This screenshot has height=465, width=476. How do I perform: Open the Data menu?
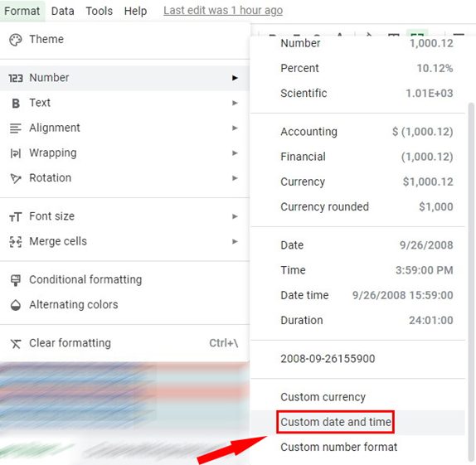coord(62,11)
